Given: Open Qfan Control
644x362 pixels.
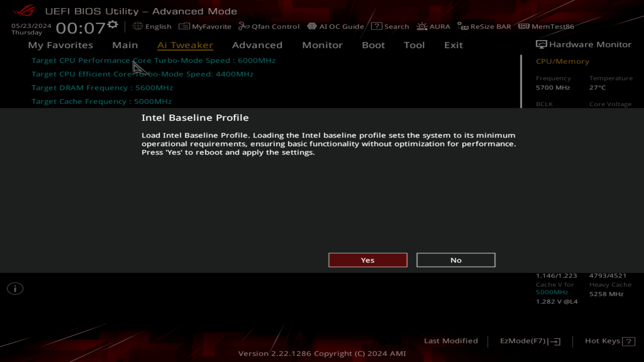Looking at the screenshot, I should pyautogui.click(x=269, y=26).
